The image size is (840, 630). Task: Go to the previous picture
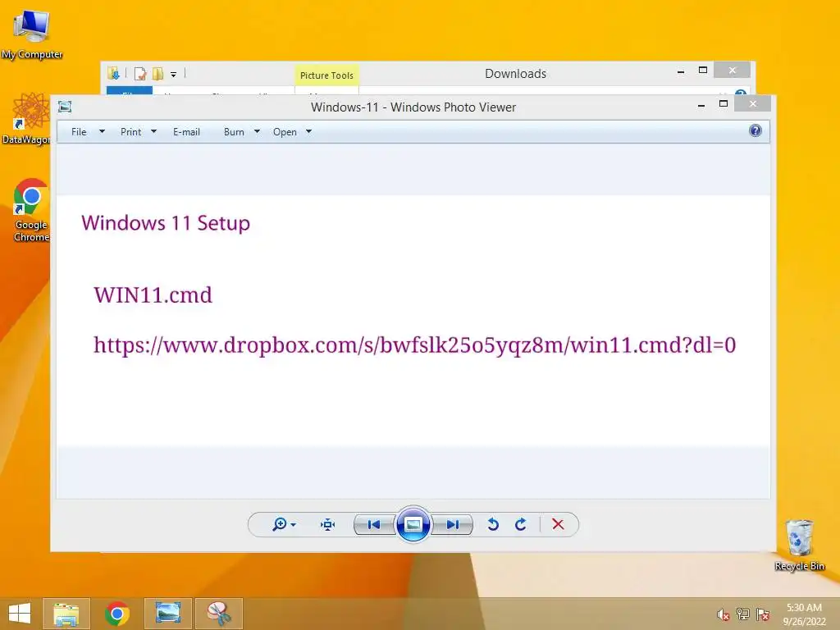(374, 524)
